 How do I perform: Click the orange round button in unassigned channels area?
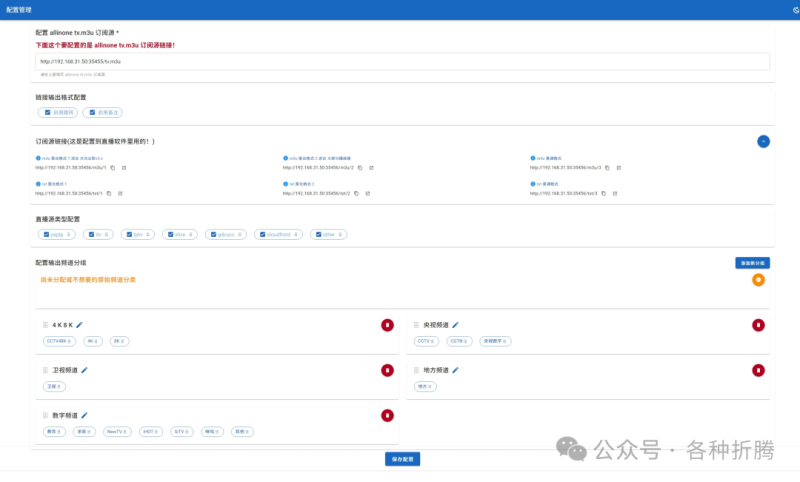click(759, 280)
